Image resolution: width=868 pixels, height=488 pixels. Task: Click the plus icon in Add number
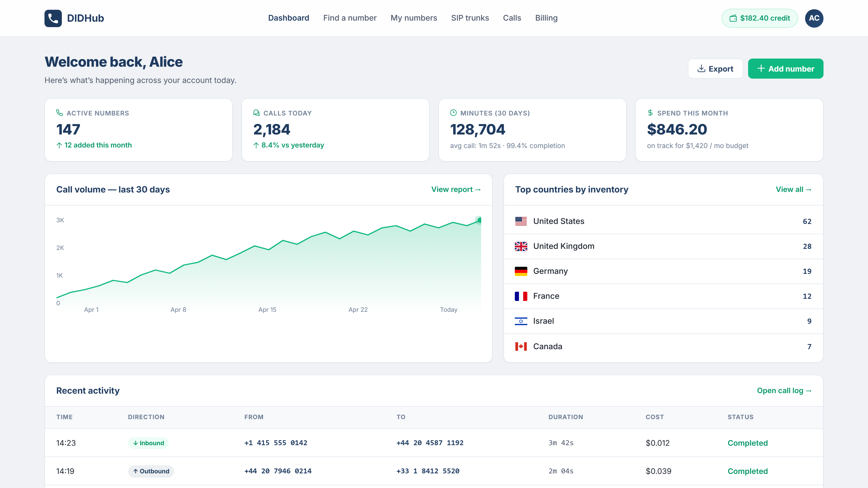761,69
